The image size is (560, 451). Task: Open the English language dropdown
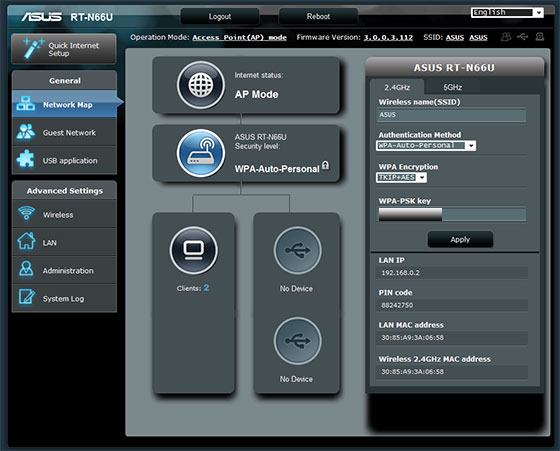click(x=507, y=12)
